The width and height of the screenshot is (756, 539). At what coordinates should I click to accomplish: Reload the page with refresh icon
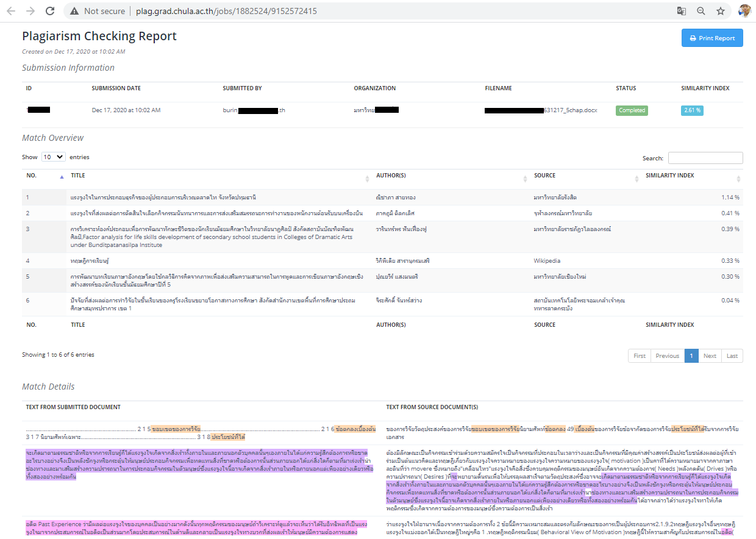coord(50,11)
